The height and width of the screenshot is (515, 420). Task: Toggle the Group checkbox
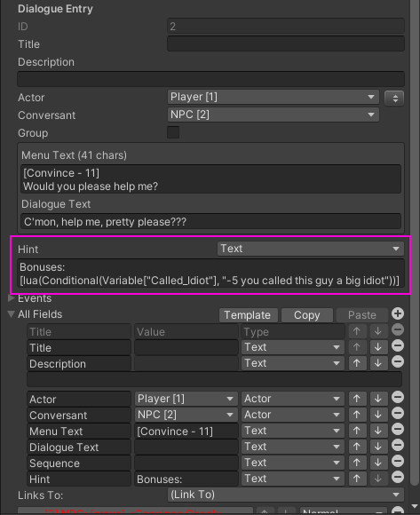pyautogui.click(x=173, y=132)
